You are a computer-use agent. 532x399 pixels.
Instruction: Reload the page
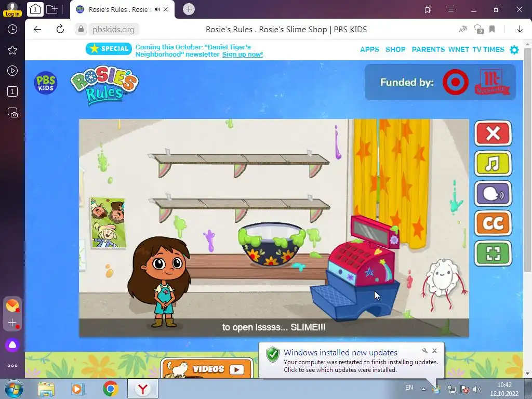tap(60, 29)
